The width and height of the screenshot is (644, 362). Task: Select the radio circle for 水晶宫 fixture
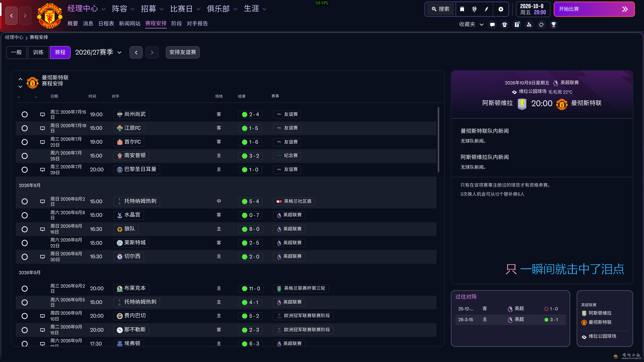(x=25, y=215)
